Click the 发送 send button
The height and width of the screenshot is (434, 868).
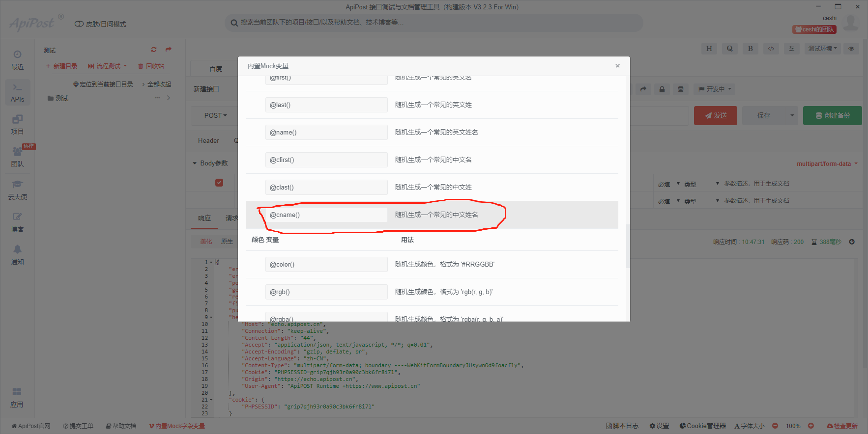716,115
